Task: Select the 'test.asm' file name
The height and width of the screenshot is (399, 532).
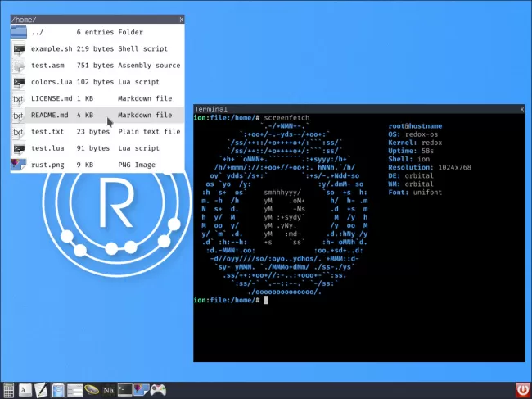Action: tap(47, 66)
